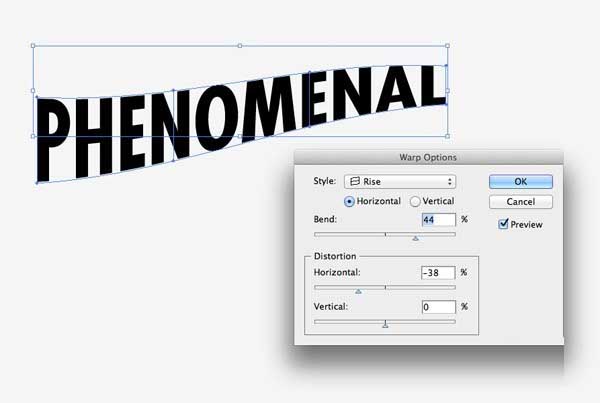Click the Horizontal distortion slider thumb
600x403 pixels.
coord(358,292)
